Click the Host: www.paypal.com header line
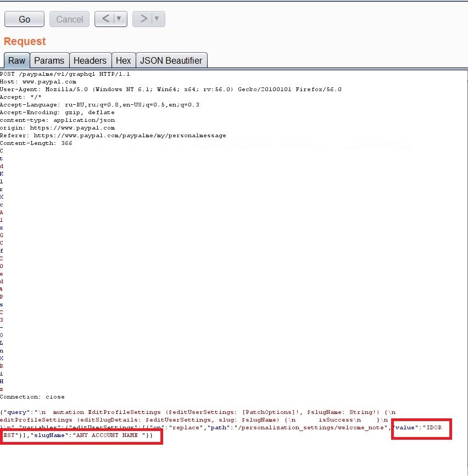This screenshot has width=468, height=476. point(38,82)
